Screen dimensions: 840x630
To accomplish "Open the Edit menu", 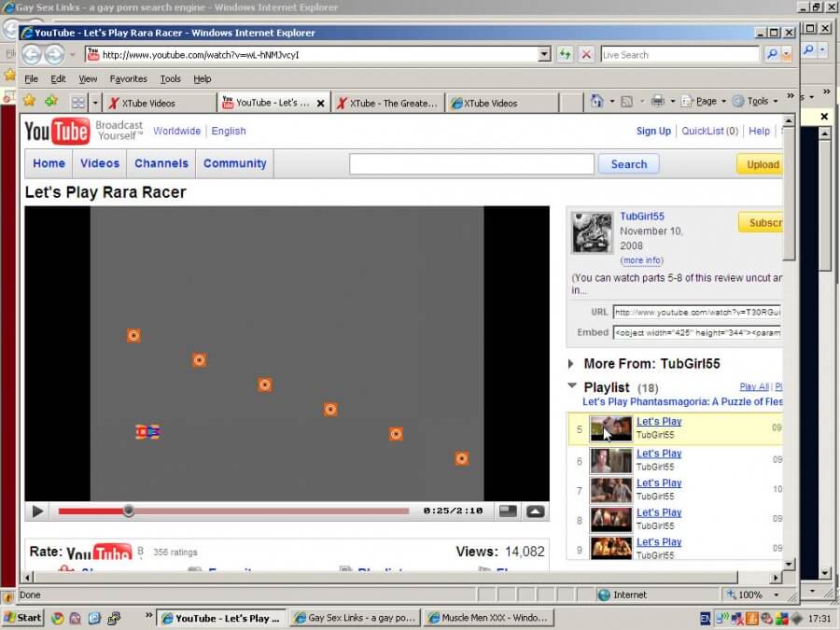I will (58, 78).
